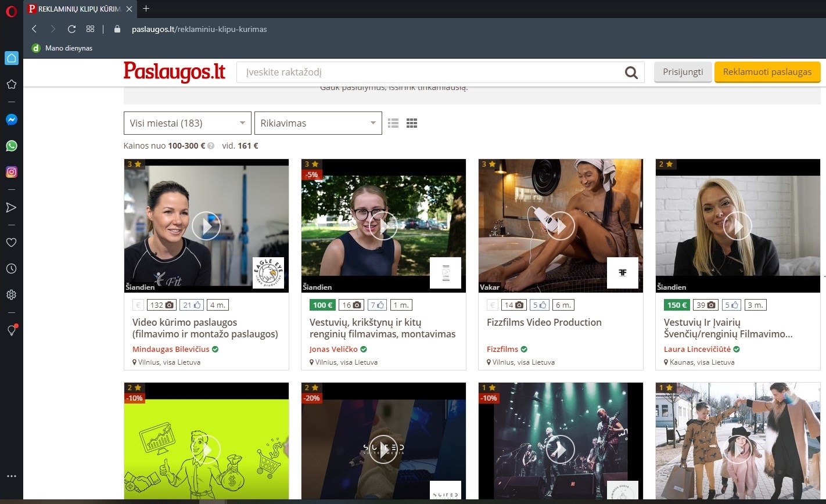This screenshot has width=826, height=504.
Task: Open Messenger in the Opera sidebar
Action: (11, 120)
